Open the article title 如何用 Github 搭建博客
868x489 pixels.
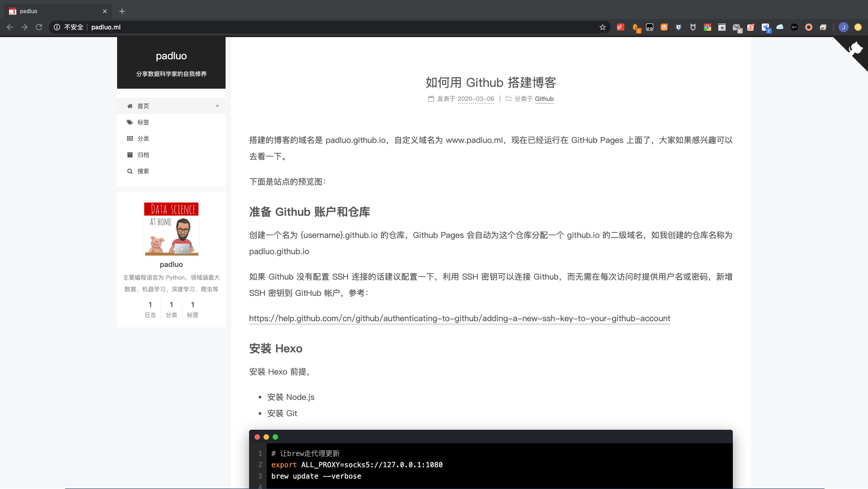(491, 82)
